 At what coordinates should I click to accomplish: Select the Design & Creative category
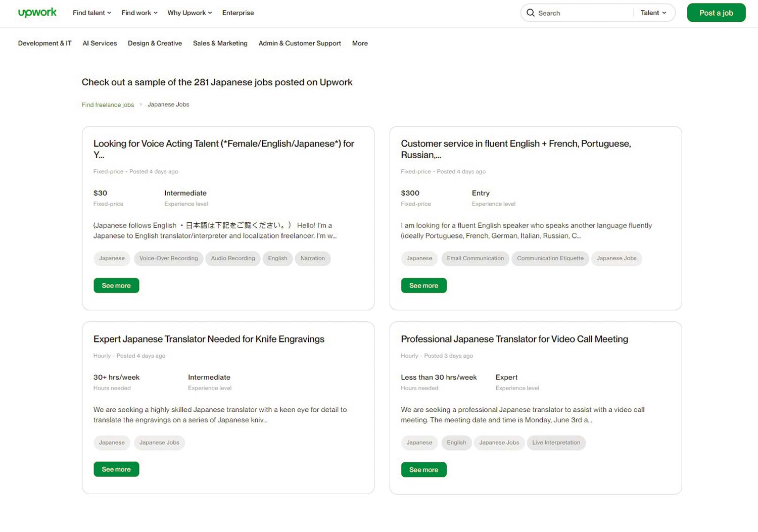point(155,43)
